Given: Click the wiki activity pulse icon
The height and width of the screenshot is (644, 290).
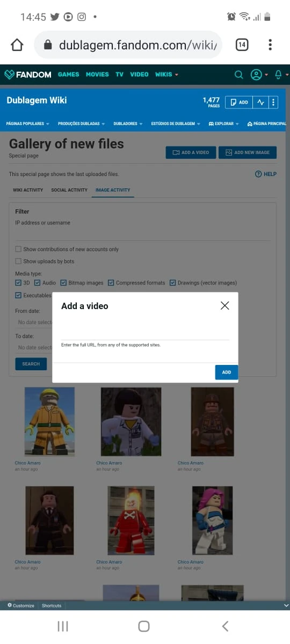Looking at the screenshot, I should (x=260, y=102).
